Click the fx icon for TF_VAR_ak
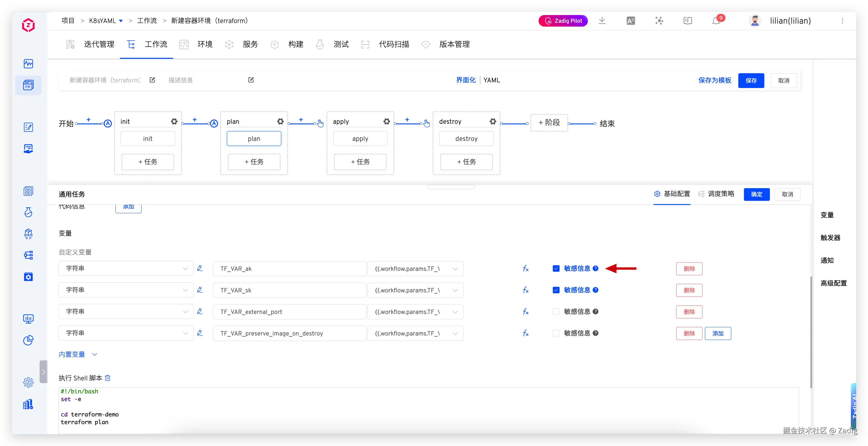This screenshot has height=446, width=868. (525, 268)
